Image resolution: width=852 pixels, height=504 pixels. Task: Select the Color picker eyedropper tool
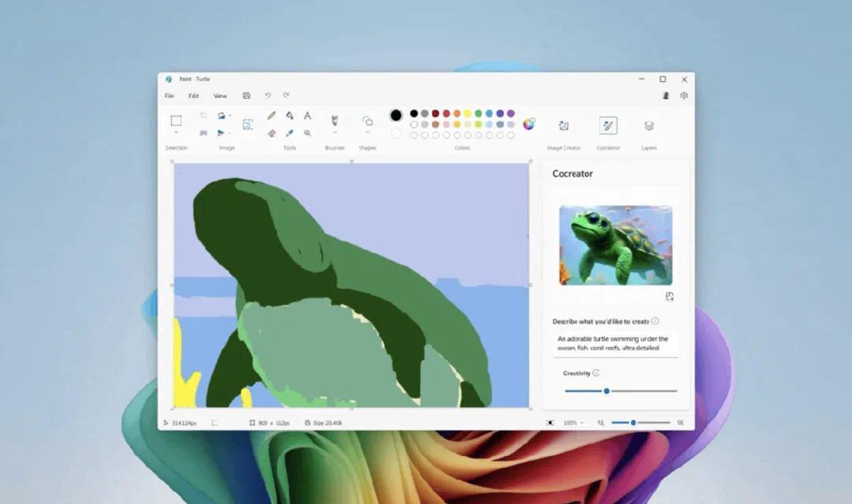(x=290, y=133)
